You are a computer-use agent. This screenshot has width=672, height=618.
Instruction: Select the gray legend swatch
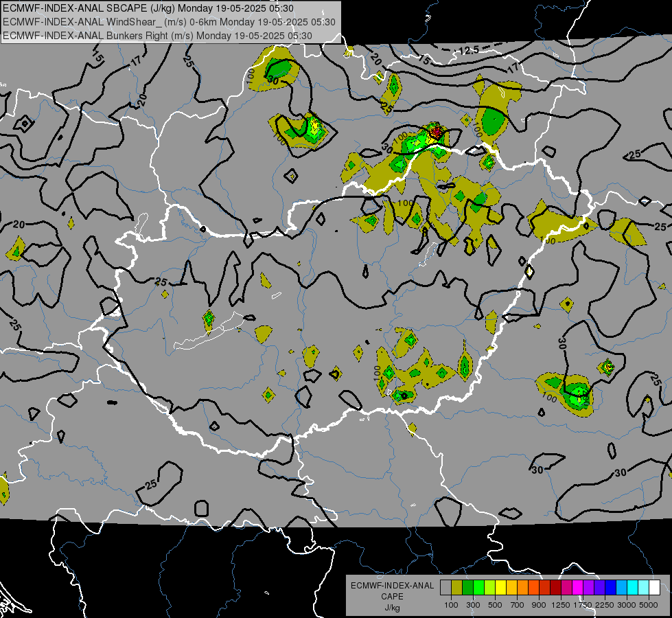click(x=445, y=588)
